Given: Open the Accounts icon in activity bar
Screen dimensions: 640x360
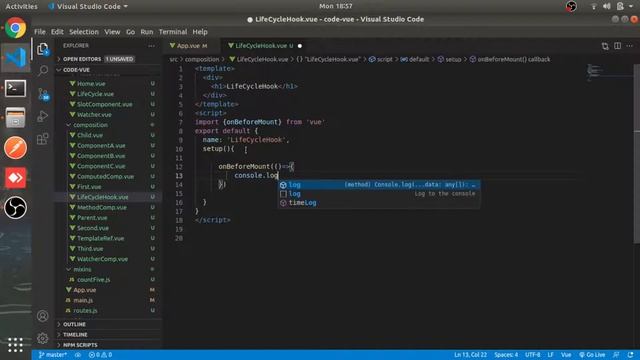Looking at the screenshot, I should click(x=42, y=316).
